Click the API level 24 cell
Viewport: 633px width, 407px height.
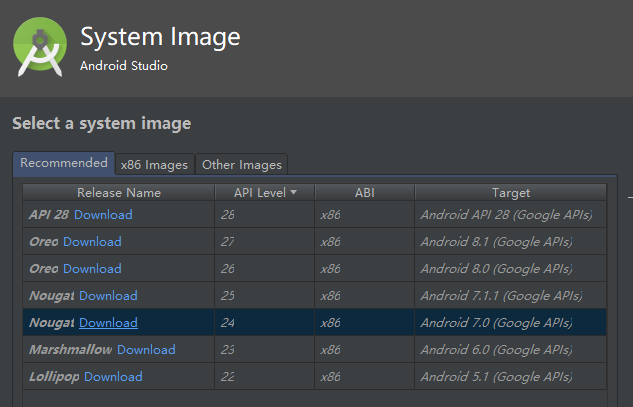coord(264,323)
